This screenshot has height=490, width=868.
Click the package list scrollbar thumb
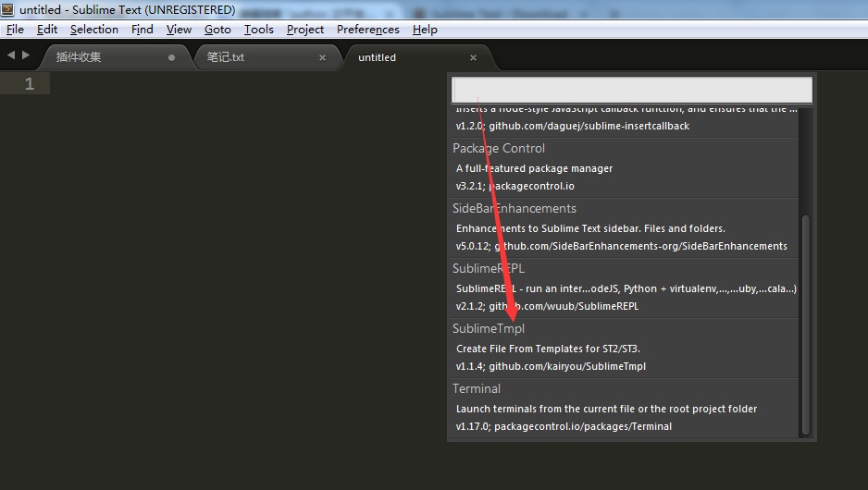pos(806,325)
